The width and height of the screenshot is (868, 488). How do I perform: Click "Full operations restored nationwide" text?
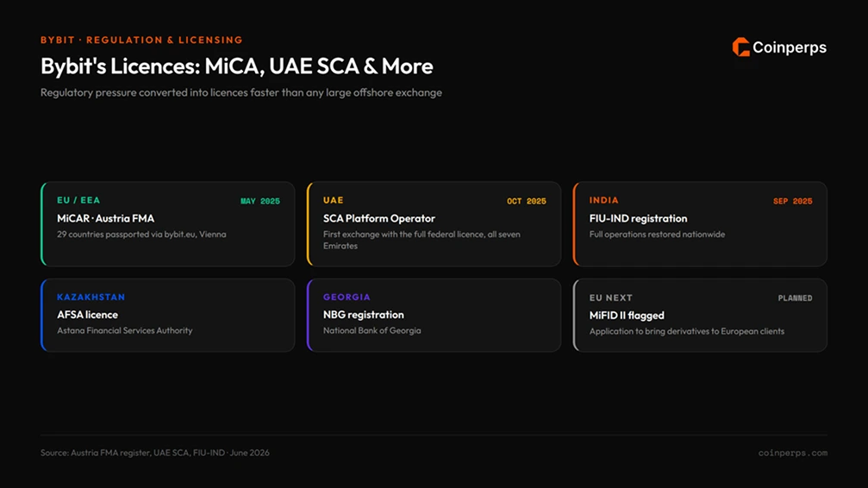[x=657, y=235]
